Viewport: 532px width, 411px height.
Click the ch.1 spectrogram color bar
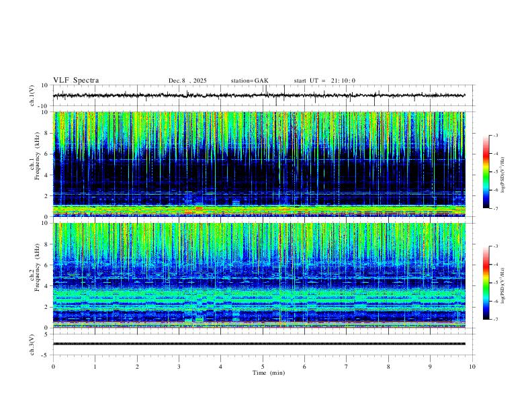click(x=486, y=172)
